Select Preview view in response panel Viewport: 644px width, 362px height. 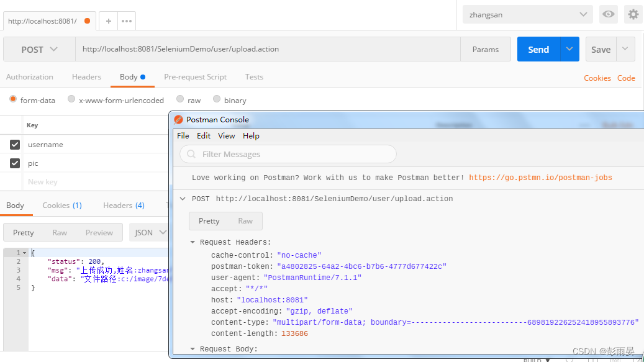(x=99, y=232)
